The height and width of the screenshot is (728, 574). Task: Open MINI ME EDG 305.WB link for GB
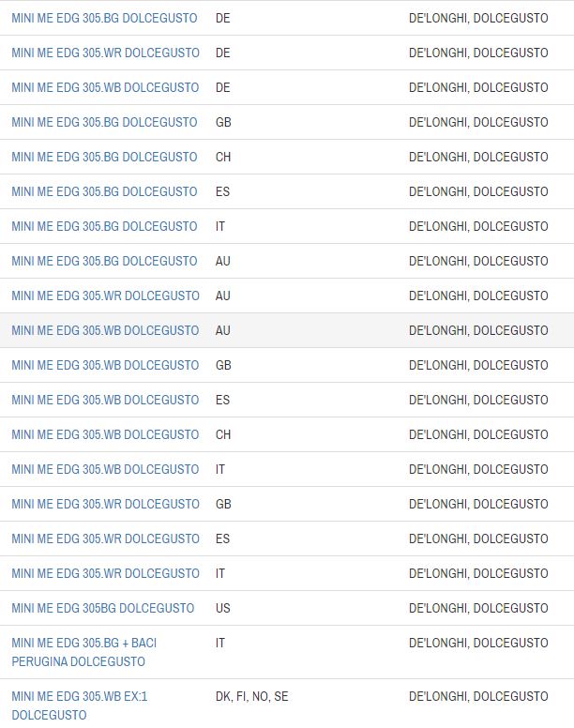(x=105, y=365)
